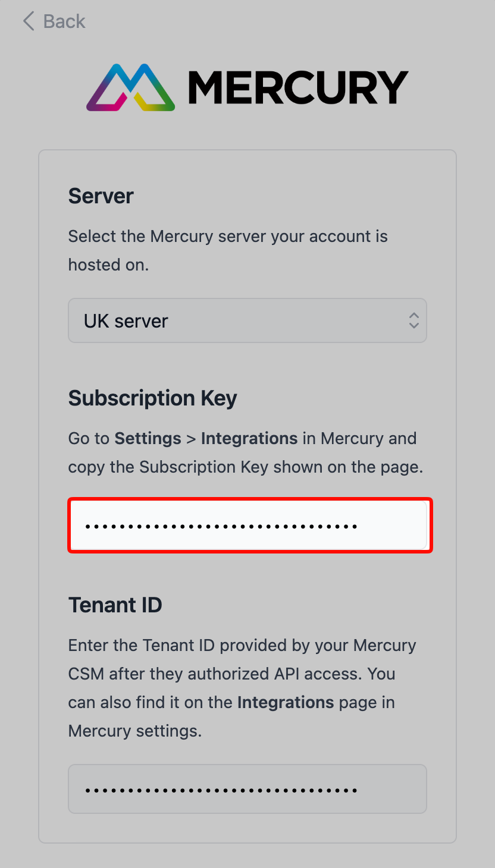
Task: Click bold "Integrations" in the Subscription Key instructions
Action: click(249, 439)
